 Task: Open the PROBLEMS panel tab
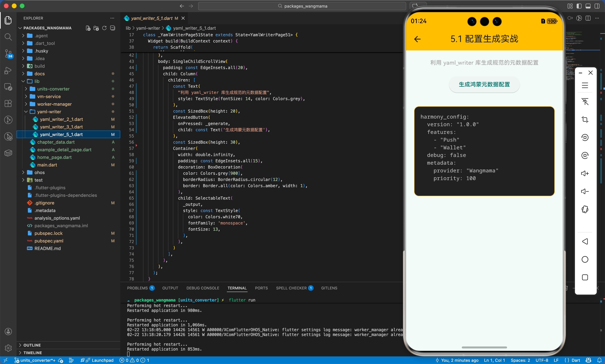(x=137, y=288)
